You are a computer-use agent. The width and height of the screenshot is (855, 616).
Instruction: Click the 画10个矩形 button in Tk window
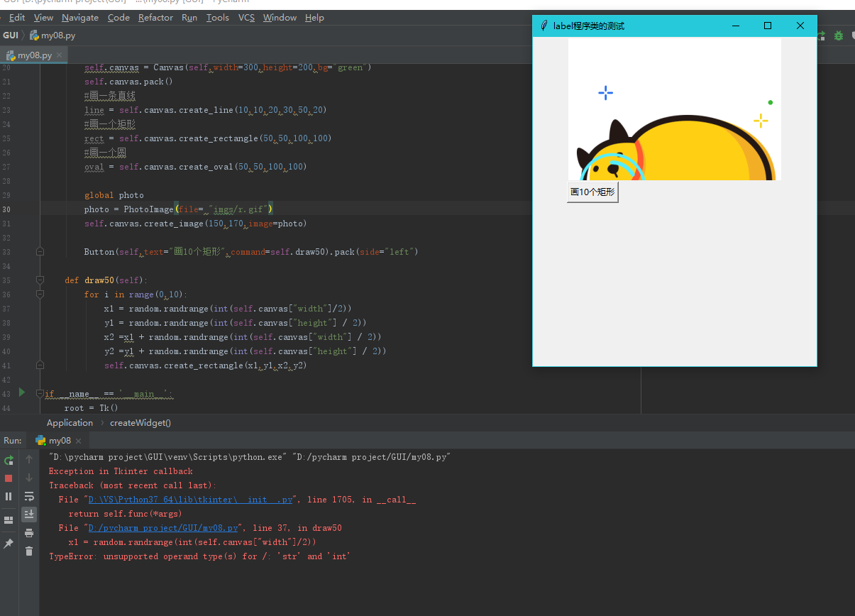[x=592, y=192]
